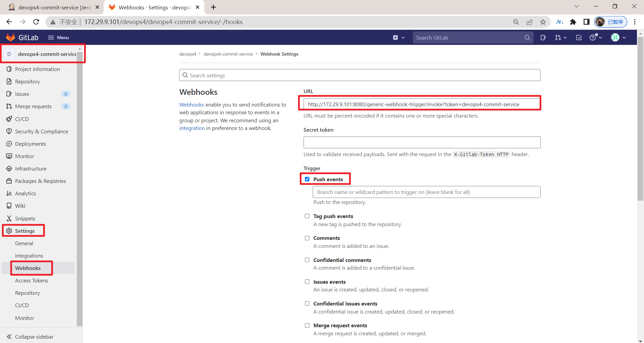
Task: Enable the Comments trigger checkbox
Action: 307,238
